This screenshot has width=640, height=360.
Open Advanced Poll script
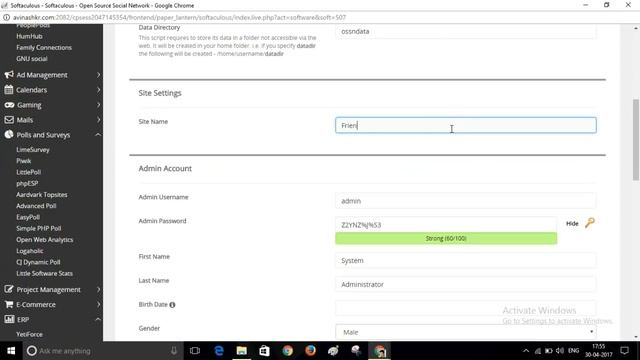tap(36, 206)
